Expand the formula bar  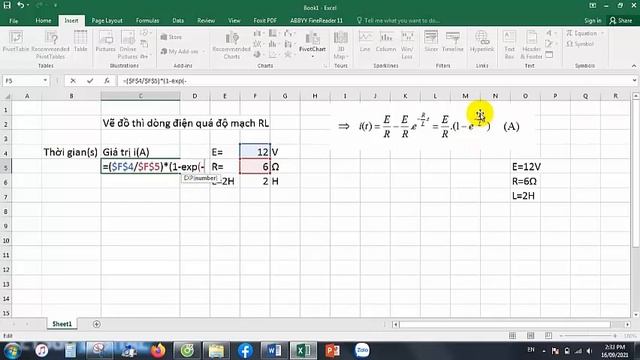[634, 81]
